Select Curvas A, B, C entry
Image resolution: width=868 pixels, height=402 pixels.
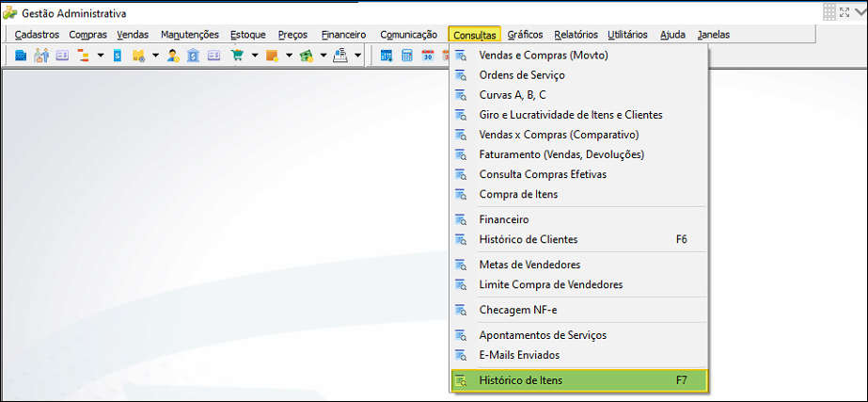[x=579, y=95]
